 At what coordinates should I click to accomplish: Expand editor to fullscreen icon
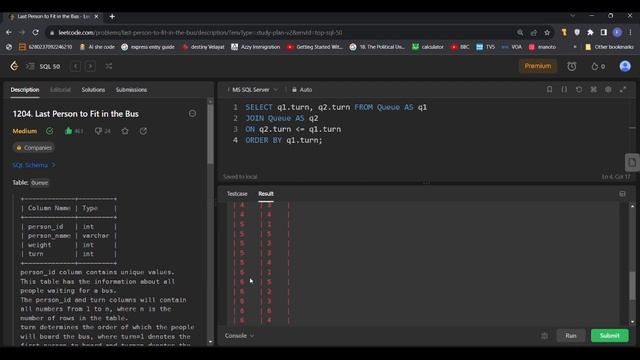[x=623, y=89]
